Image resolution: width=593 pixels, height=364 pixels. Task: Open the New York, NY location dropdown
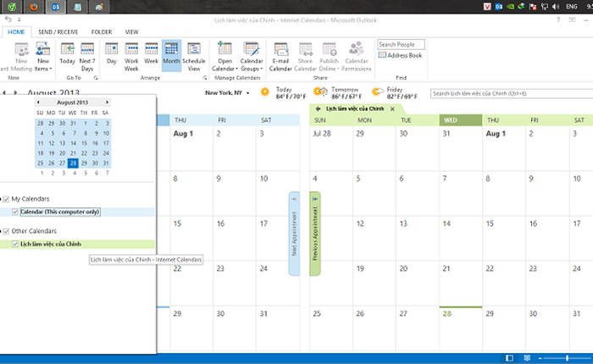(247, 93)
